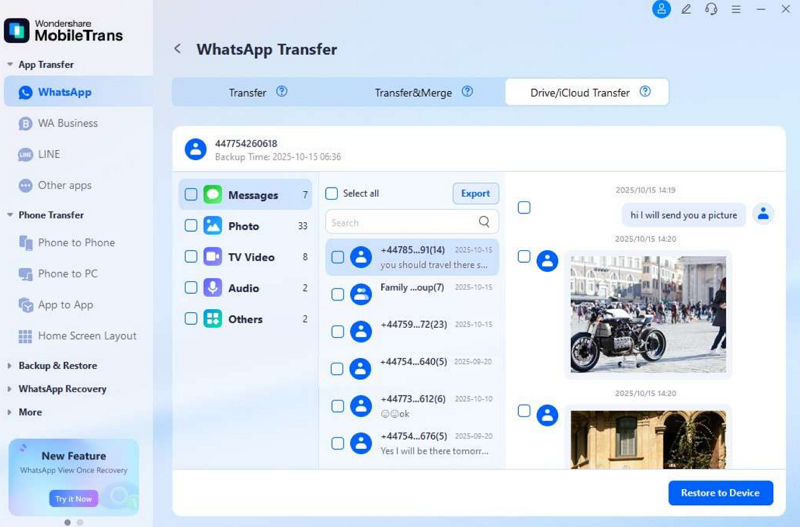Screen dimensions: 800x527
Task: Click the back arrow beside WhatsApp Transfer
Action: click(x=178, y=49)
